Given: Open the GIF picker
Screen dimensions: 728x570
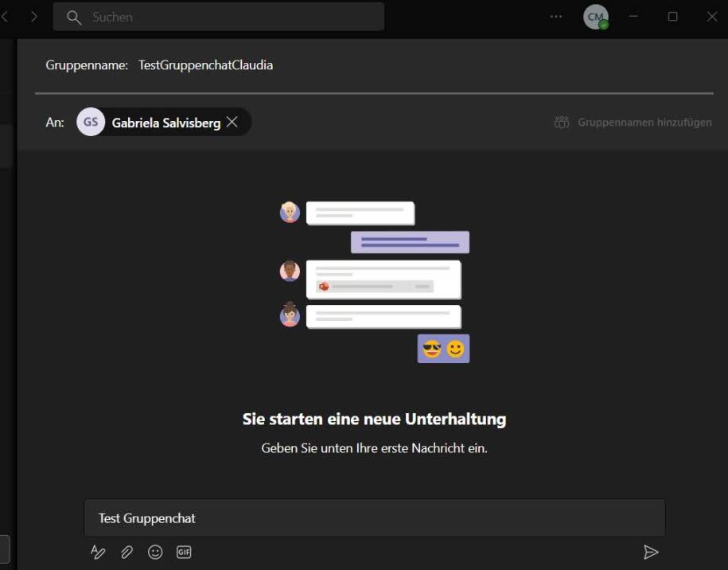Looking at the screenshot, I should pos(184,552).
